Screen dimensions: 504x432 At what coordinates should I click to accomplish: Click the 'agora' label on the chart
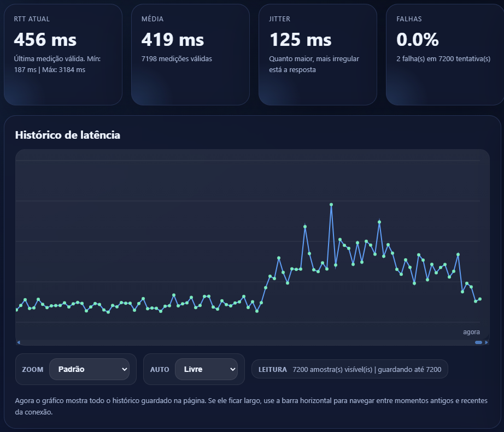click(x=471, y=332)
